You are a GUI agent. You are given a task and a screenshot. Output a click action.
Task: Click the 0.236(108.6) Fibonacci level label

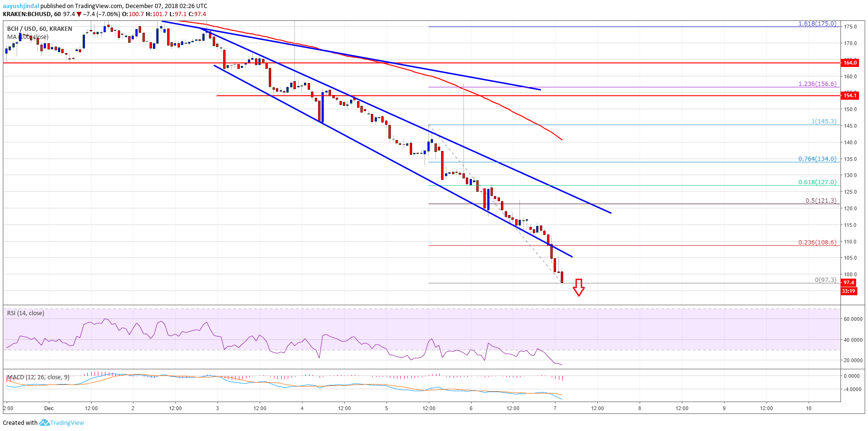coord(817,242)
